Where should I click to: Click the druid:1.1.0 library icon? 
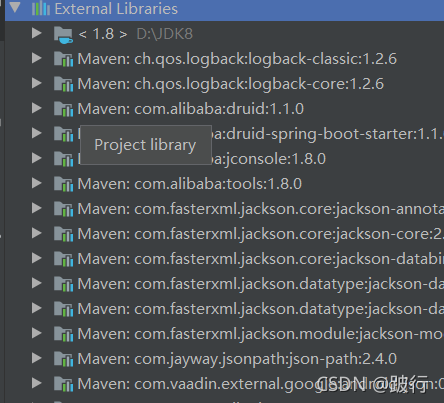point(63,109)
